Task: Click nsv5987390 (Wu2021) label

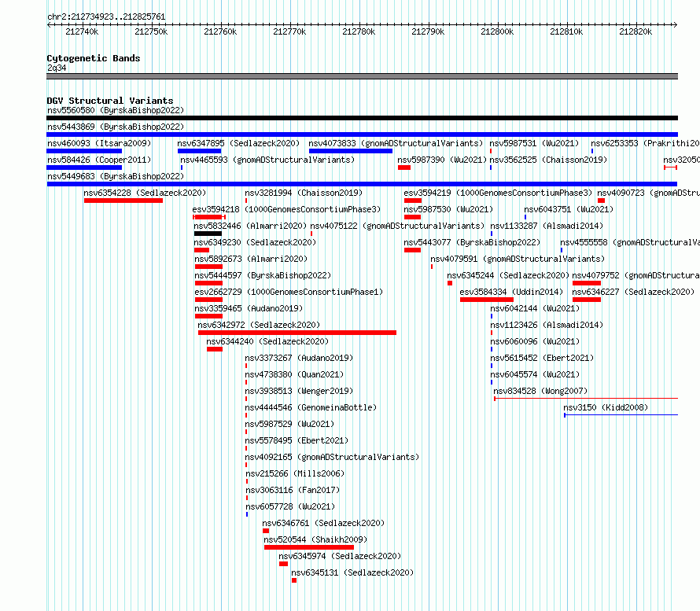Action: [x=442, y=160]
